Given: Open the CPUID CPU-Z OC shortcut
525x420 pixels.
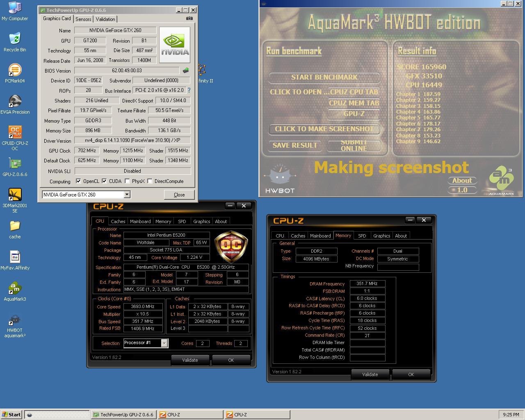Looking at the screenshot, I should pyautogui.click(x=15, y=138).
